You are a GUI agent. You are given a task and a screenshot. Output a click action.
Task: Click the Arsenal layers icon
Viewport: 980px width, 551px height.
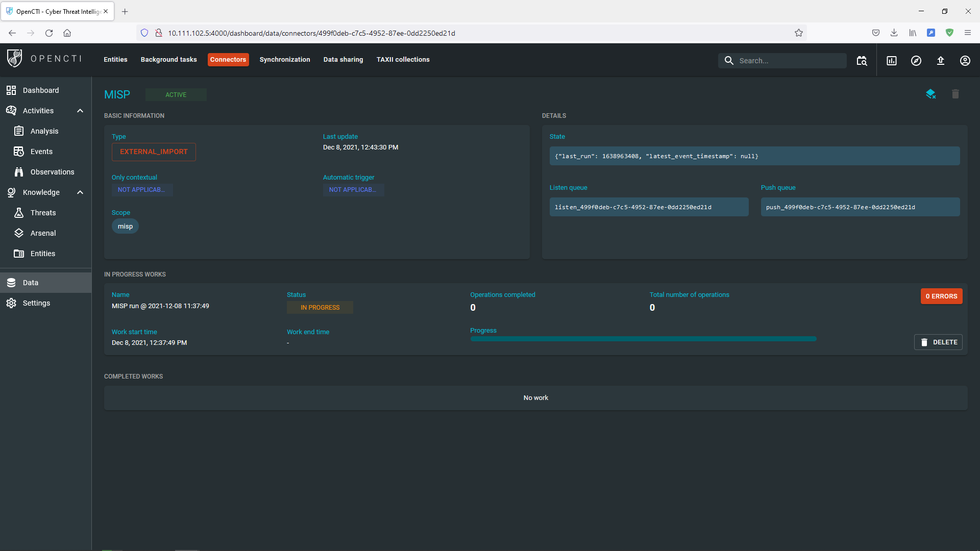[x=19, y=233]
